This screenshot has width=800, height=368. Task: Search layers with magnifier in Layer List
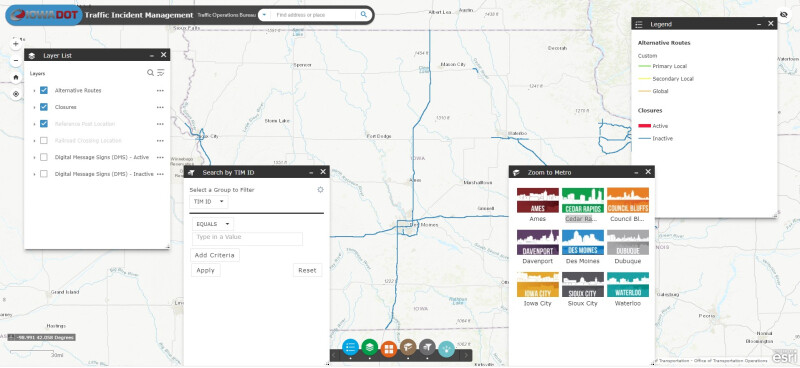click(x=151, y=73)
